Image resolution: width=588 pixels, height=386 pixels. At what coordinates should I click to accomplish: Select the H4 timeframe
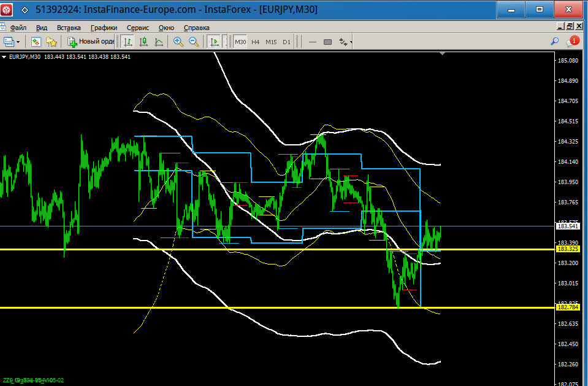pyautogui.click(x=256, y=42)
